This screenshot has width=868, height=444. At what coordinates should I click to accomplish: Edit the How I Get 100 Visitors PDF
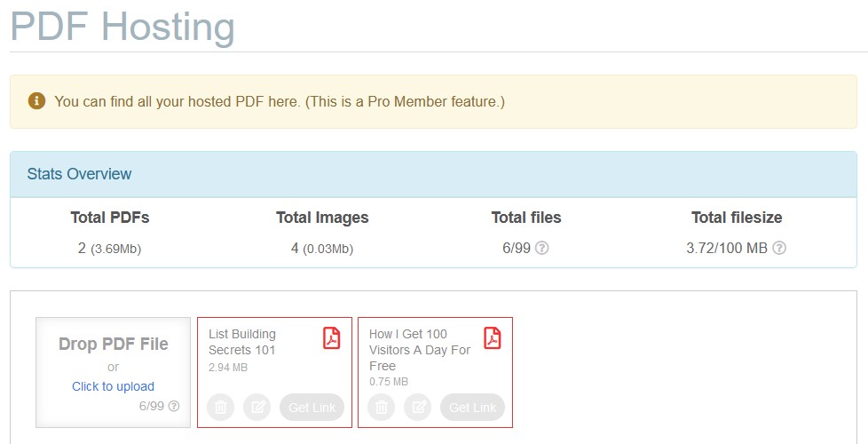point(418,408)
